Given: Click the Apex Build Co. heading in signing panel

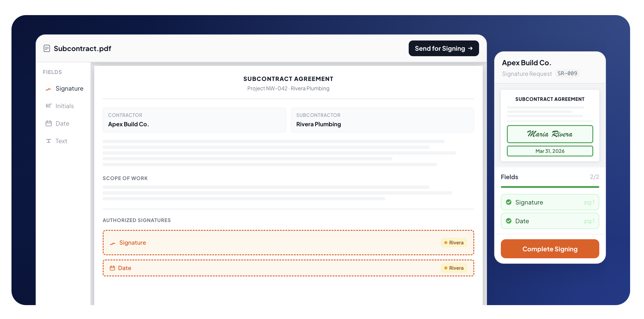Looking at the screenshot, I should [526, 63].
